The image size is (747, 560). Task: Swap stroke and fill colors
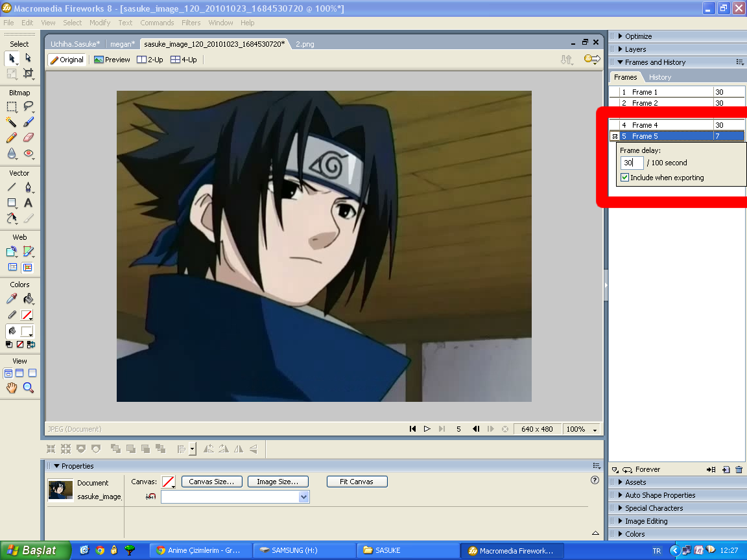tap(30, 344)
